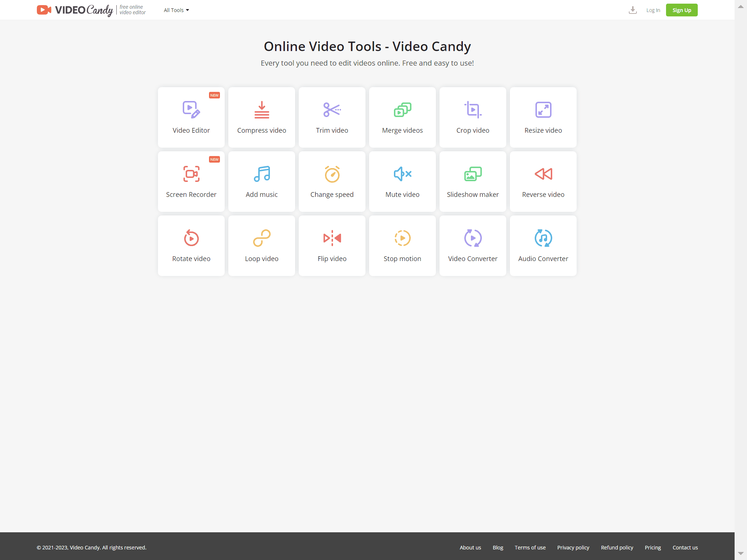Open the Video Editor tool icon
This screenshot has height=560, width=747.
pyautogui.click(x=191, y=109)
